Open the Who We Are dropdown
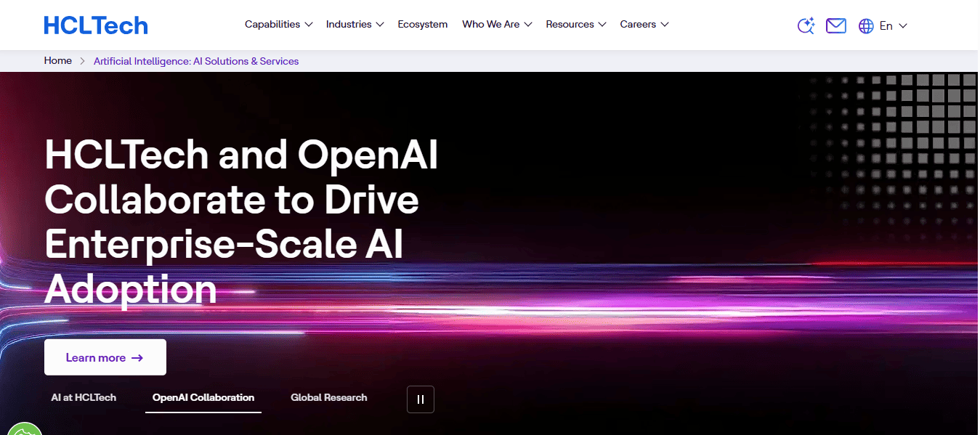Viewport: 980px width, 435px height. pos(497,25)
